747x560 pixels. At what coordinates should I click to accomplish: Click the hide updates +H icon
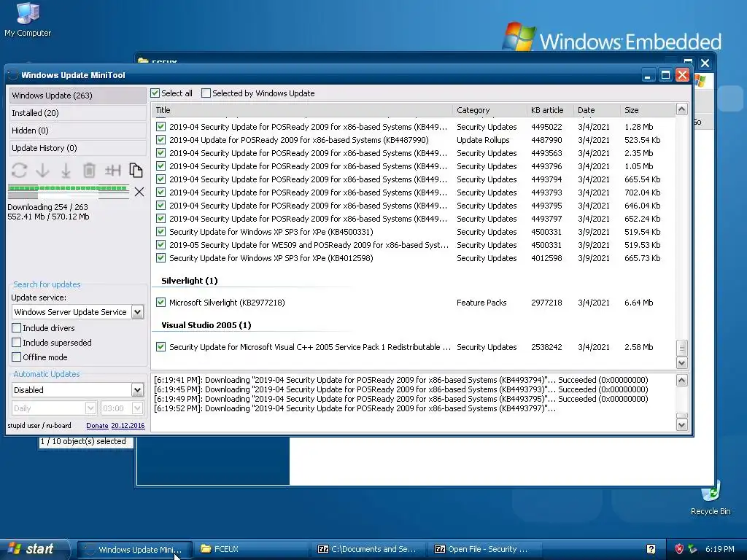tap(112, 170)
